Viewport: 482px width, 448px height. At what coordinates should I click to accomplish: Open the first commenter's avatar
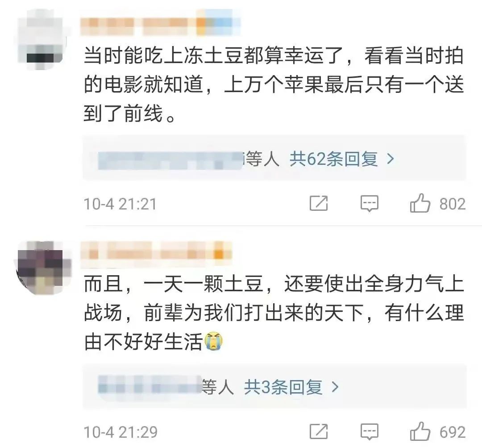(42, 39)
